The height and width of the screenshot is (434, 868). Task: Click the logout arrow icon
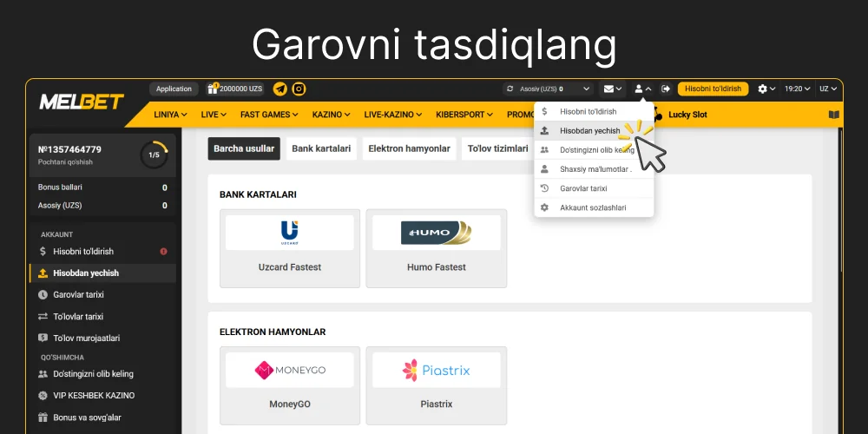(666, 89)
